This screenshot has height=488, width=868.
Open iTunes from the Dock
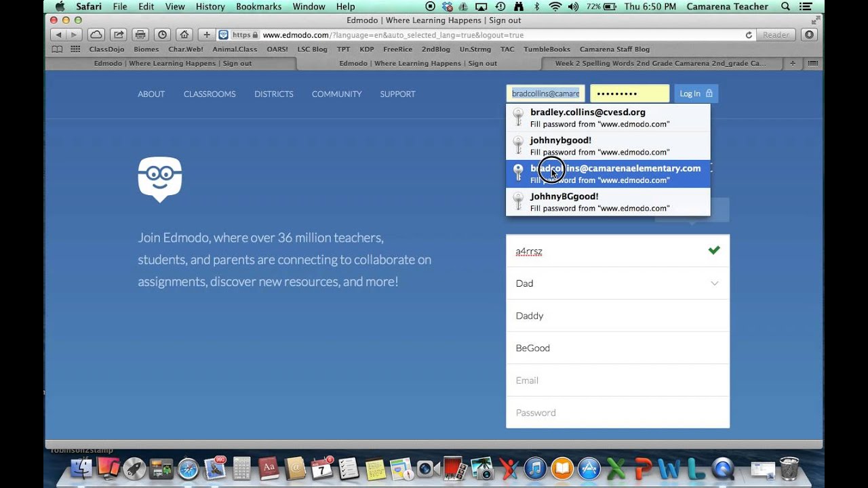pos(535,468)
